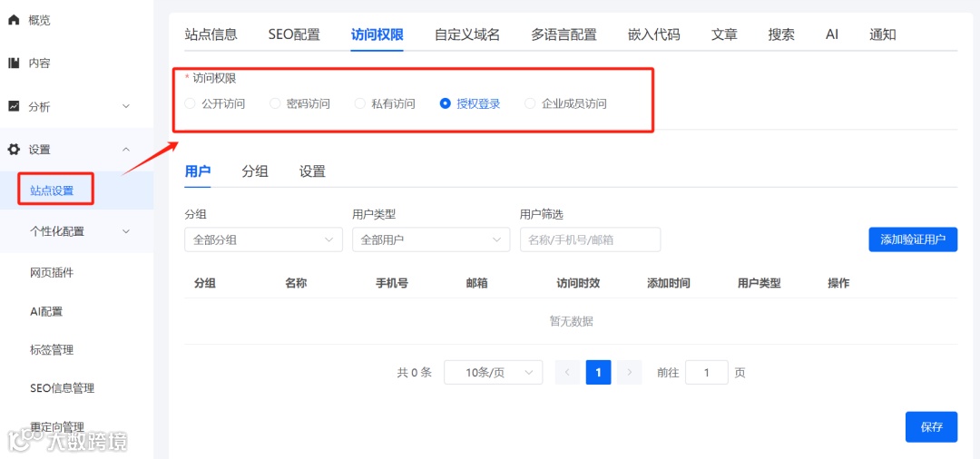Open the SEO配置 tab

tap(294, 34)
